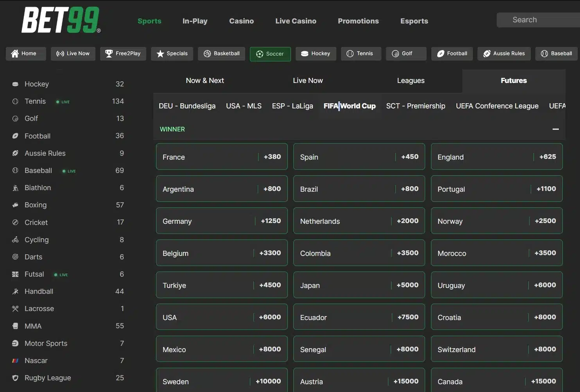This screenshot has height=392, width=580.
Task: Select ESP - LaLiga league
Action: (x=293, y=106)
